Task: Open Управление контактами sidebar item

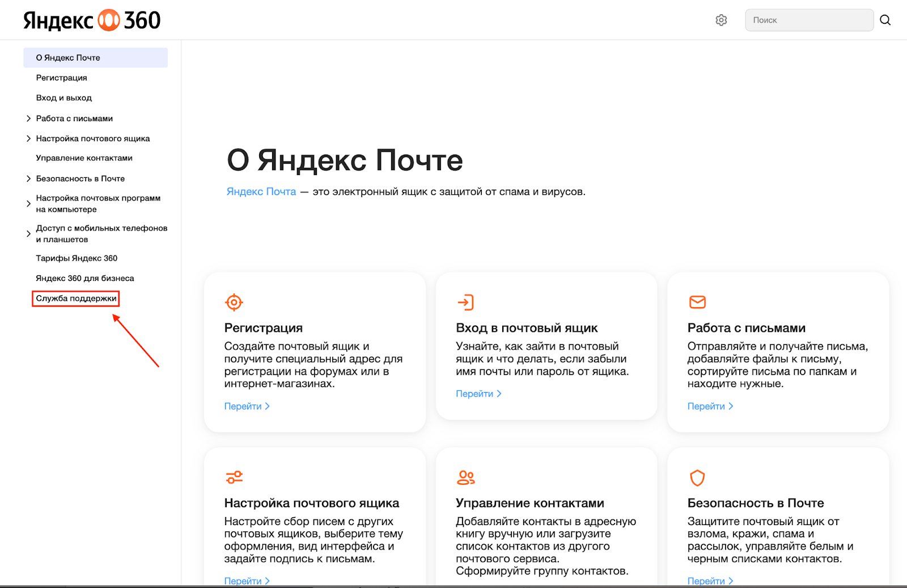Action: click(84, 158)
